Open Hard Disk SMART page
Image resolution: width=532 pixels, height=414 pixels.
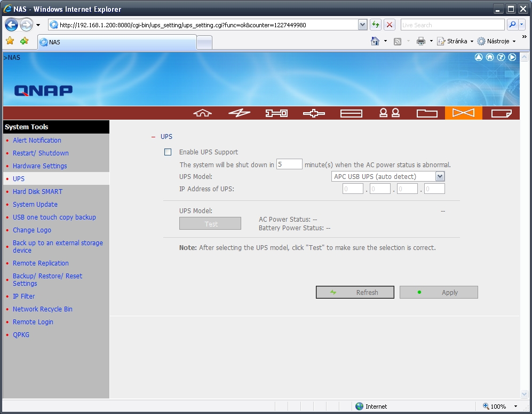38,192
